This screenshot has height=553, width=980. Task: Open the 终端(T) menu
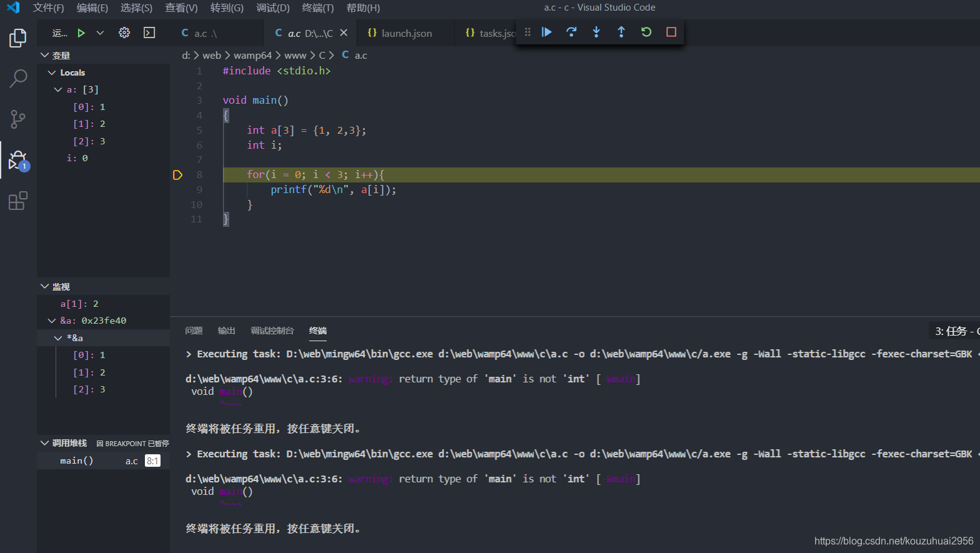(318, 7)
